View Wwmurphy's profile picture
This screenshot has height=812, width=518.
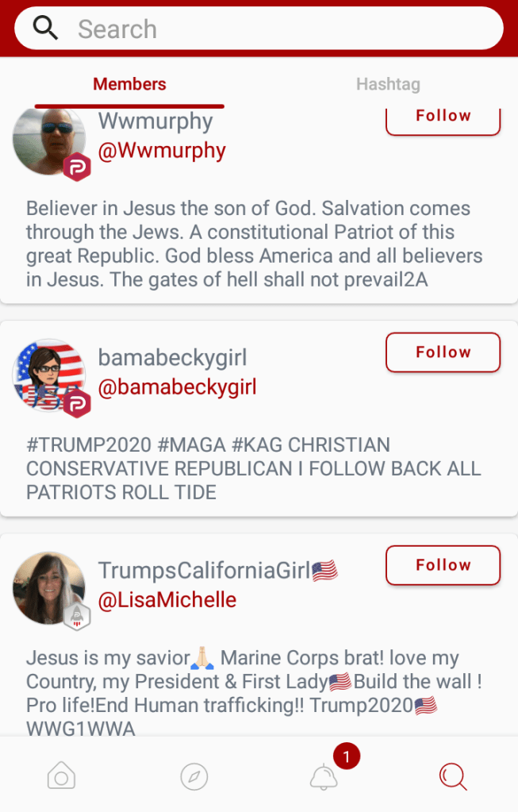46,137
